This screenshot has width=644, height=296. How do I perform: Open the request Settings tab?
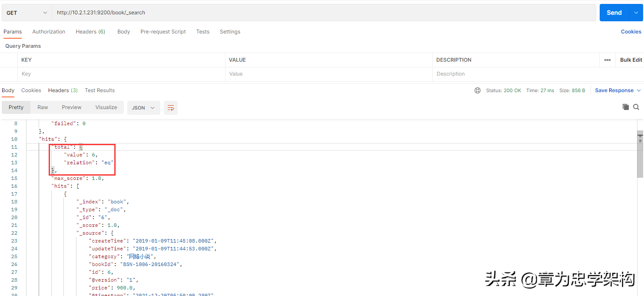point(230,32)
